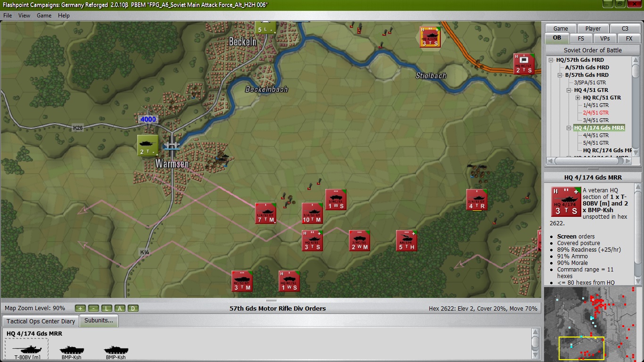Open the Game menu

click(44, 16)
